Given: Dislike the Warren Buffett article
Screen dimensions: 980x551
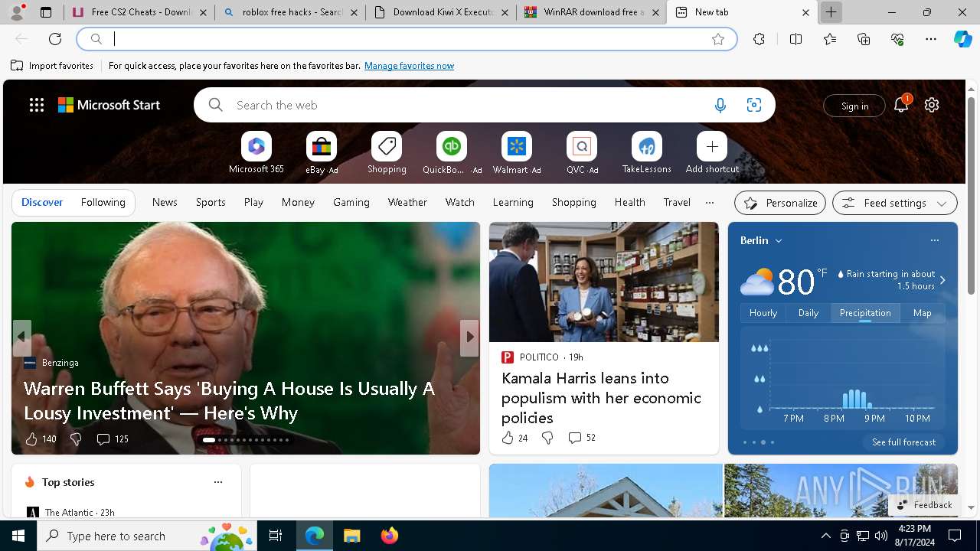Looking at the screenshot, I should [76, 439].
